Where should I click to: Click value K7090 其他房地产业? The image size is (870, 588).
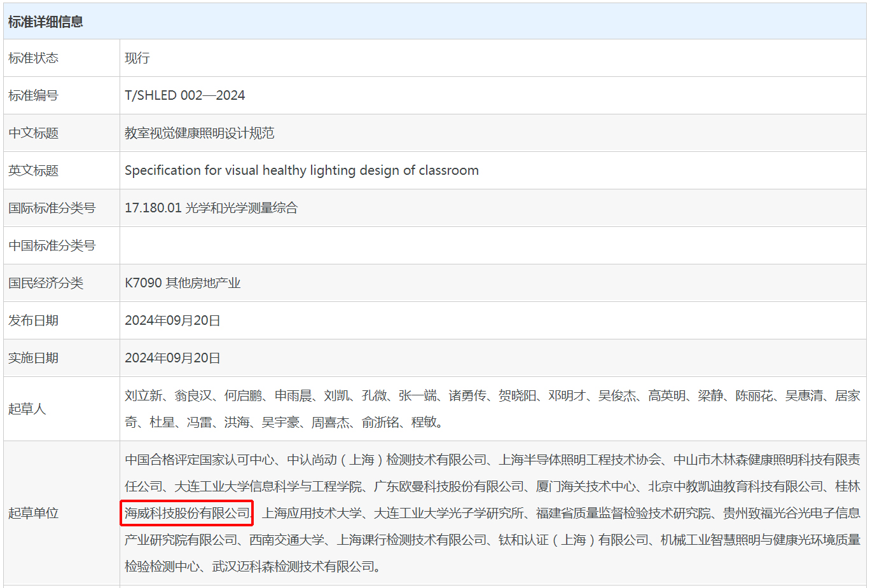(183, 283)
